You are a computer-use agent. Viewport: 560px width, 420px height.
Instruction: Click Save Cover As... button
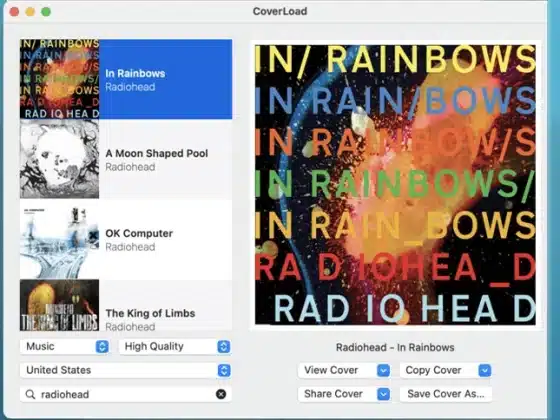click(x=446, y=394)
